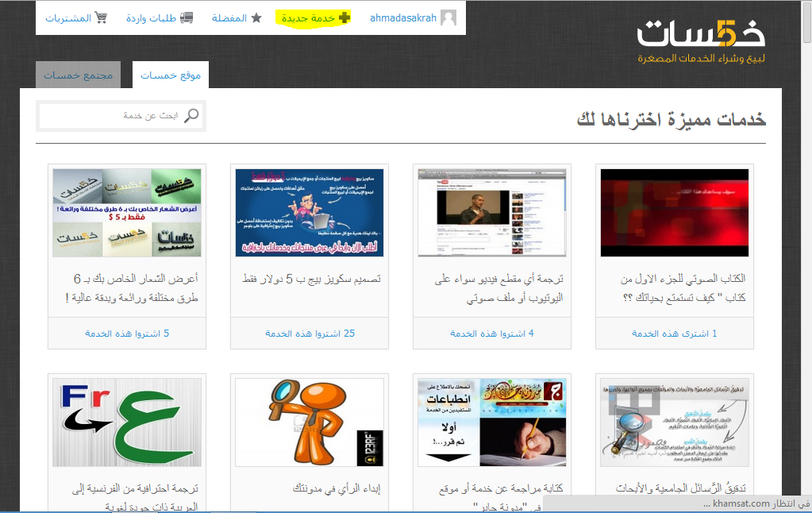The image size is (812, 513).
Task: Open the YouTube video translation thumbnail
Action: (492, 213)
